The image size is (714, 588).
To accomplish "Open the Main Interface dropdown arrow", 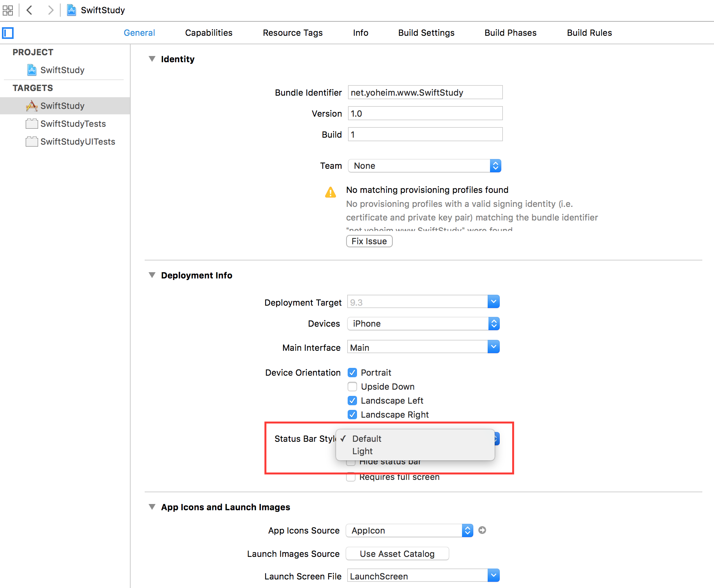I will tap(493, 346).
